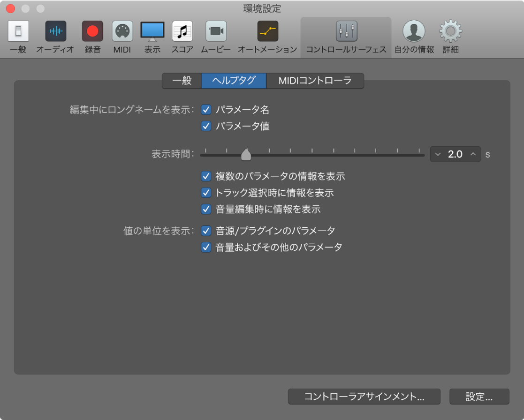Image resolution: width=524 pixels, height=420 pixels.
Task: Click the コントローラアサインメント button
Action: 364,397
